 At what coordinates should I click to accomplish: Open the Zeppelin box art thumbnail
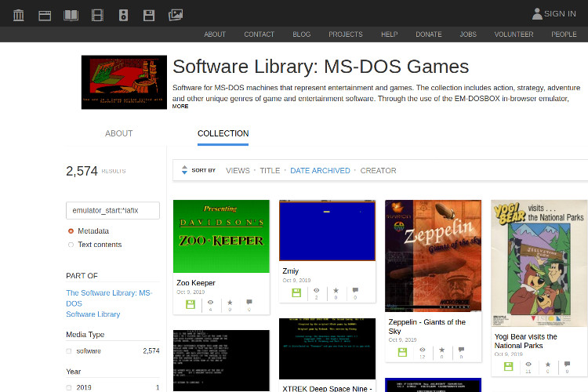pyautogui.click(x=433, y=256)
